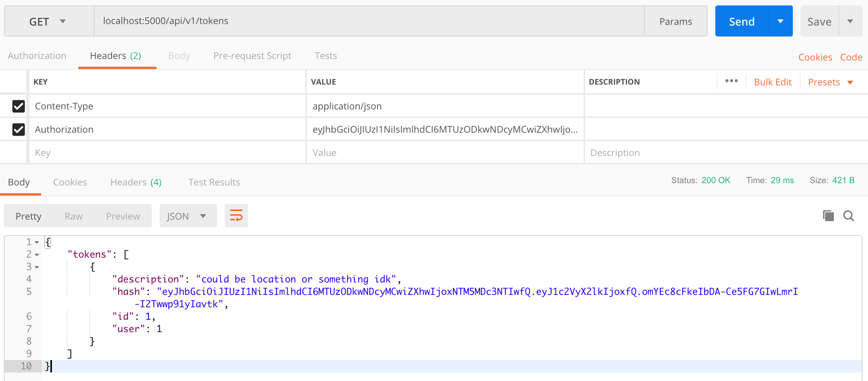This screenshot has width=868, height=381.
Task: Switch to the Authorization tab
Action: 37,56
